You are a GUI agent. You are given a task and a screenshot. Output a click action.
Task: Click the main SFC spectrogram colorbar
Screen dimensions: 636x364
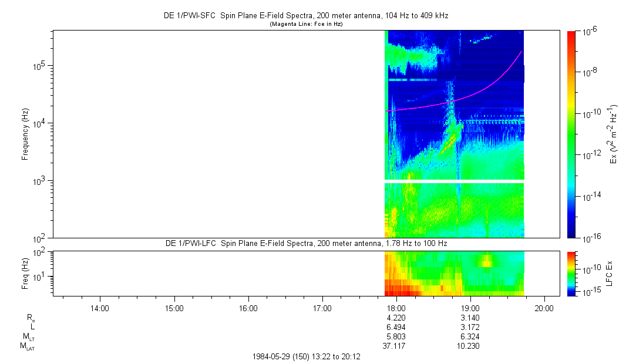[x=571, y=134]
